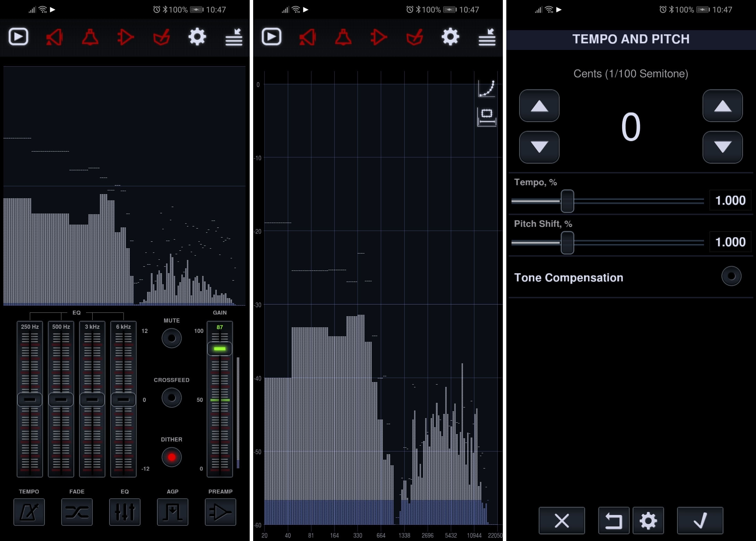Enable the FADE crossfade effect
This screenshot has height=541, width=756.
pos(77,512)
